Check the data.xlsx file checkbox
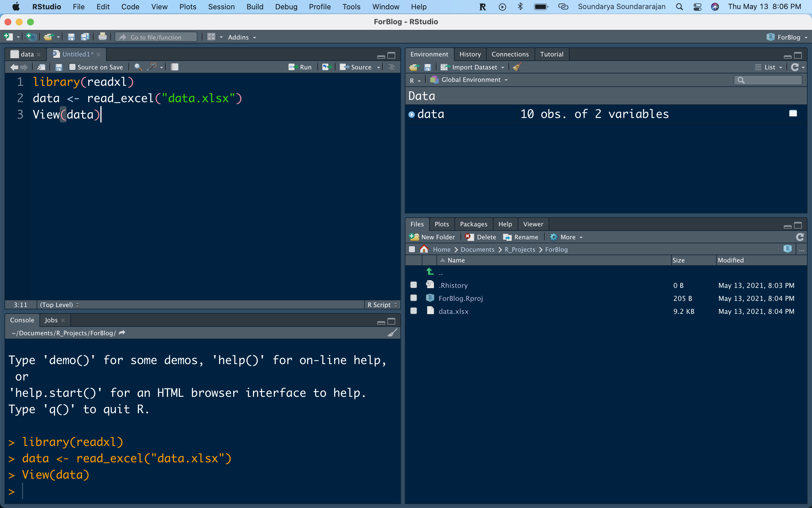812x508 pixels. (x=414, y=311)
